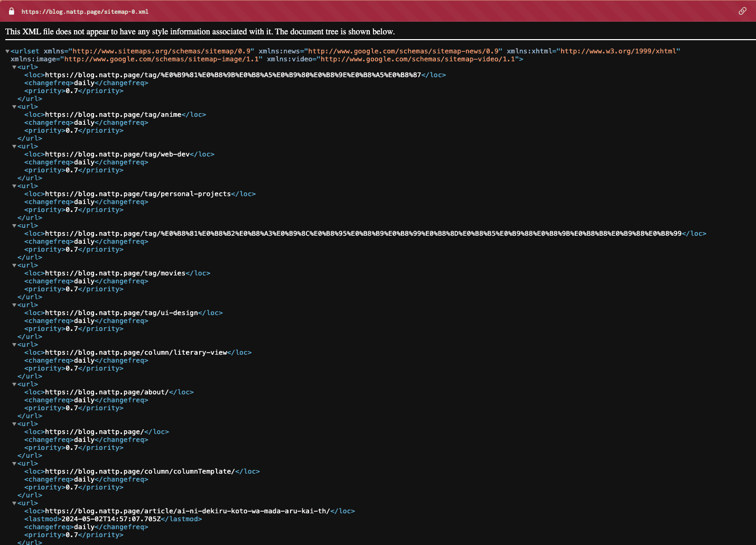
Task: Collapse the url node for tag/ui-design
Action: 14,305
